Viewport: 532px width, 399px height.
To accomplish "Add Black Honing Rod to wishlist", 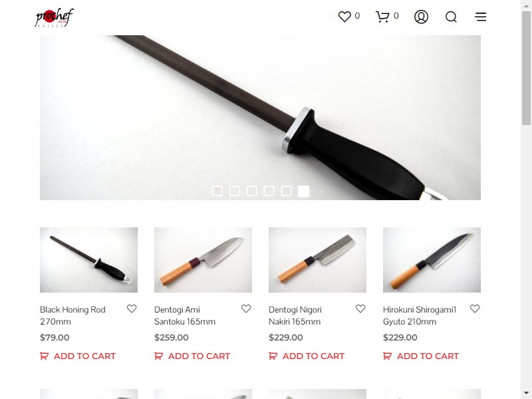I will [x=132, y=309].
